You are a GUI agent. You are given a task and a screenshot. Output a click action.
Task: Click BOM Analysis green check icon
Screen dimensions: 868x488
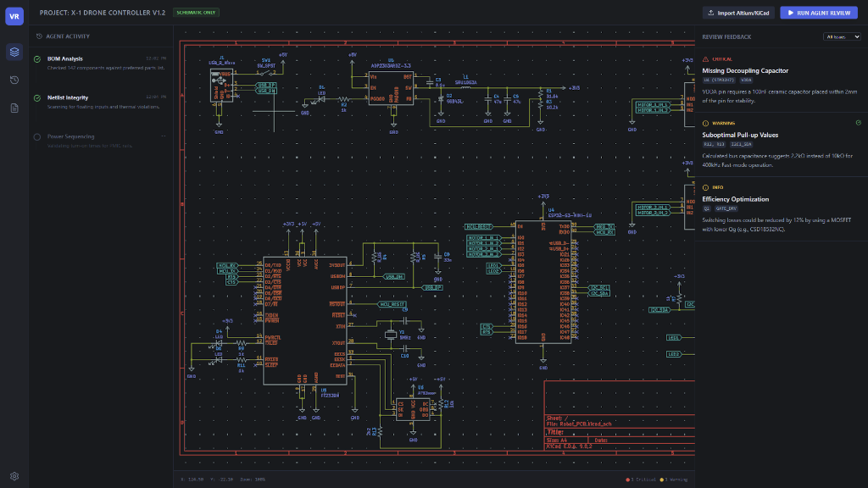[x=37, y=59]
